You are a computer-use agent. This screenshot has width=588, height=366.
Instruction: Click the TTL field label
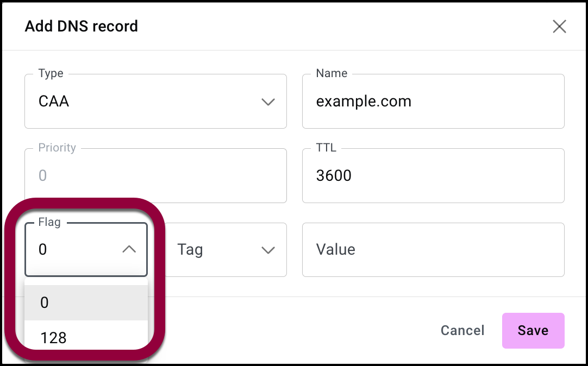click(x=327, y=148)
